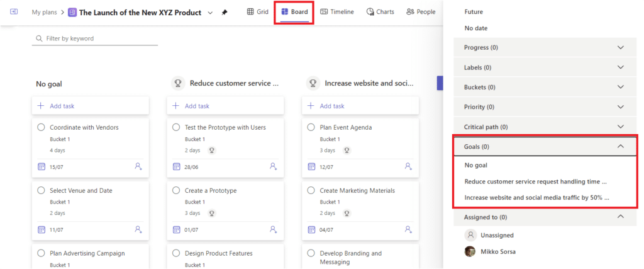Assign person icon on Test the Prototype card
This screenshot has width=644, height=269.
tap(274, 166)
